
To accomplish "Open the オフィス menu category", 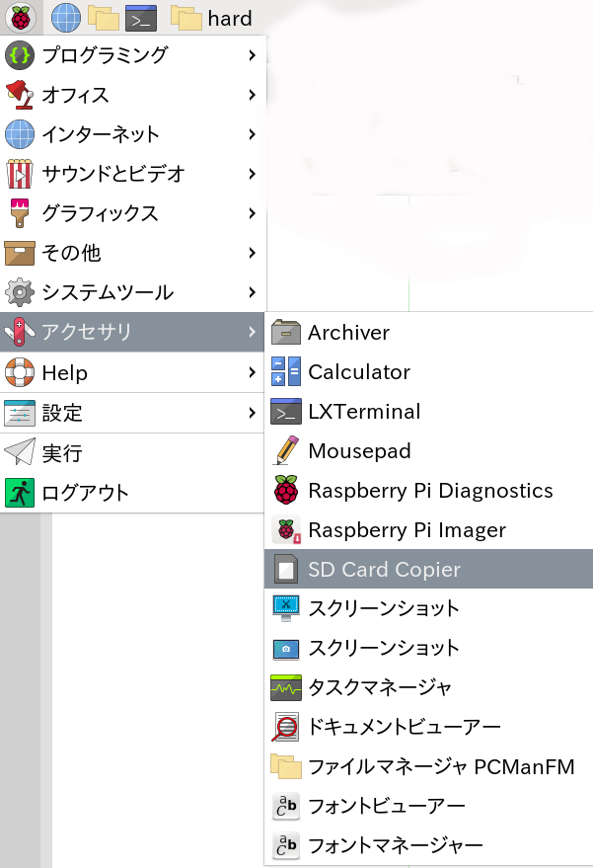I will tap(133, 95).
